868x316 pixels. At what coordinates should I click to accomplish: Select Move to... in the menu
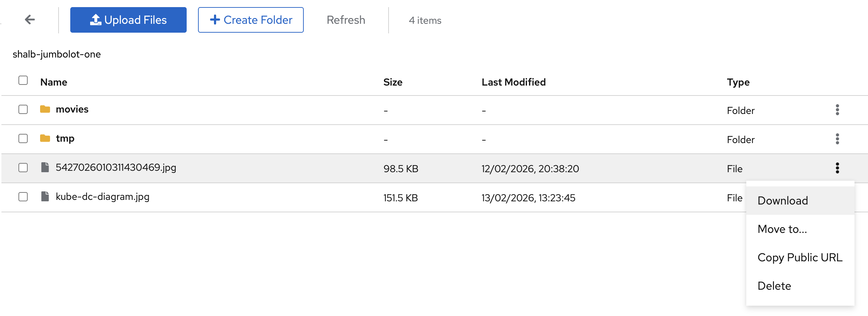(x=782, y=229)
